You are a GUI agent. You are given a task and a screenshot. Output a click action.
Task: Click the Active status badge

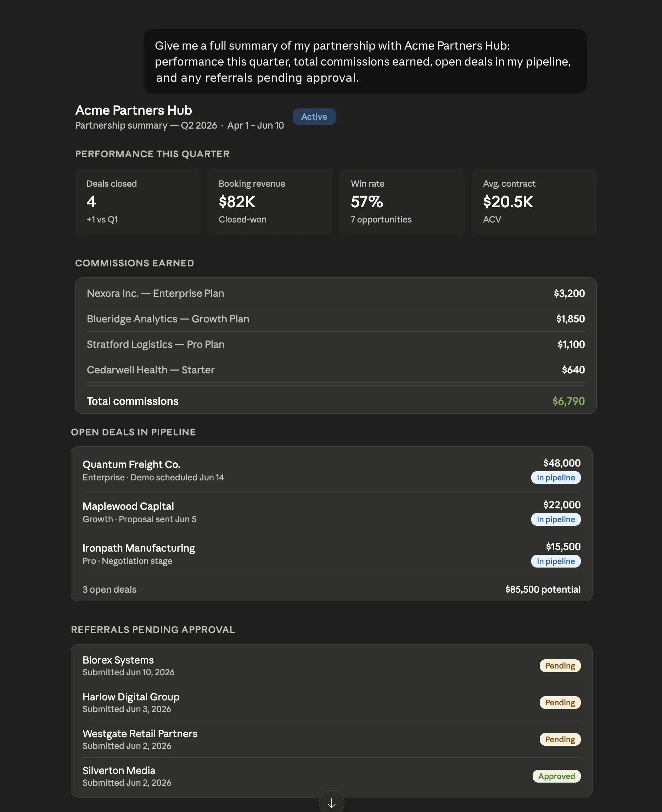tap(314, 117)
